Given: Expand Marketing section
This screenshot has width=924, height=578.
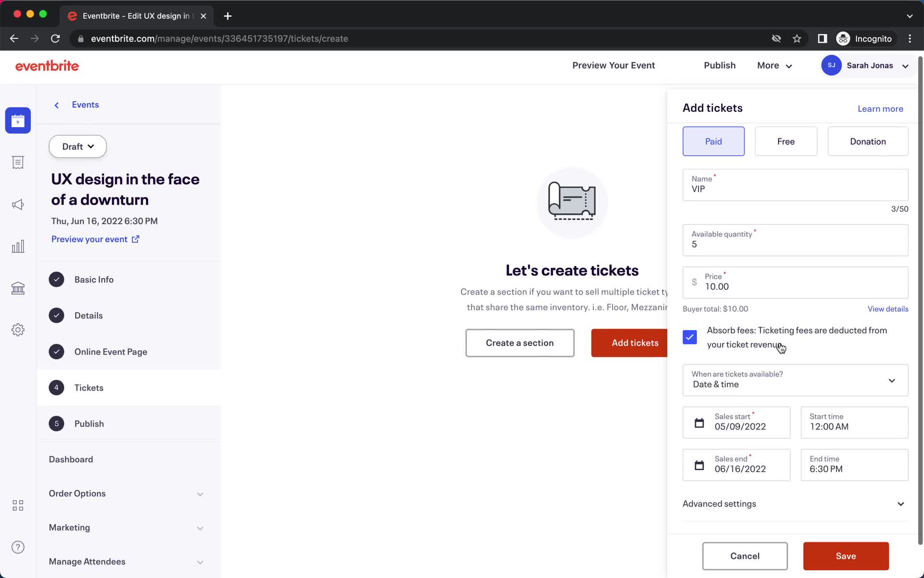Looking at the screenshot, I should (x=127, y=528).
